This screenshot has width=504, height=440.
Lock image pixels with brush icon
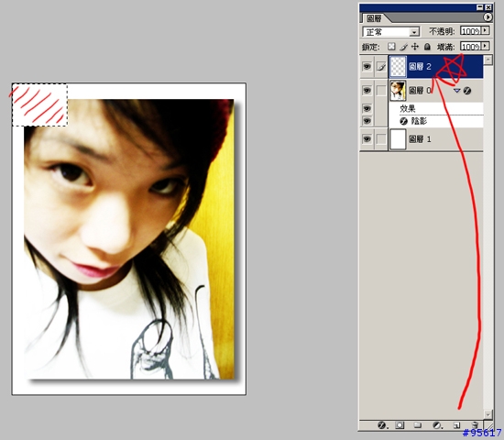(x=403, y=47)
